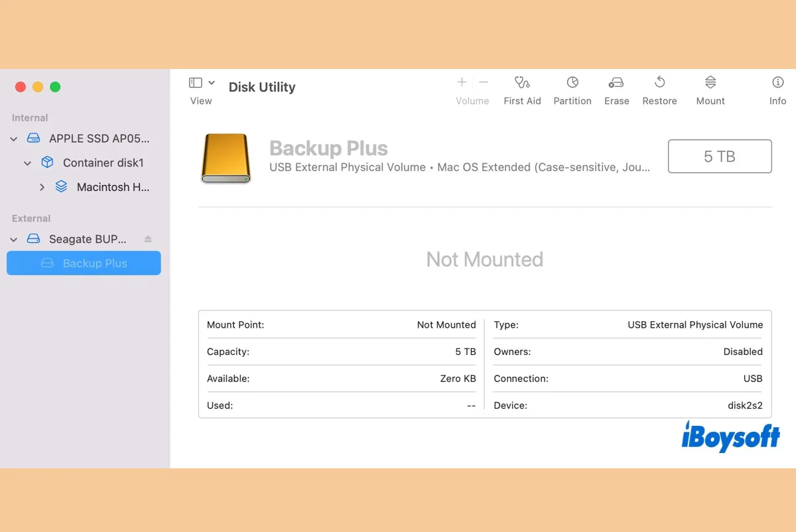Viewport: 796px width, 532px height.
Task: Click the Capacity '5 TB' value
Action: point(466,352)
